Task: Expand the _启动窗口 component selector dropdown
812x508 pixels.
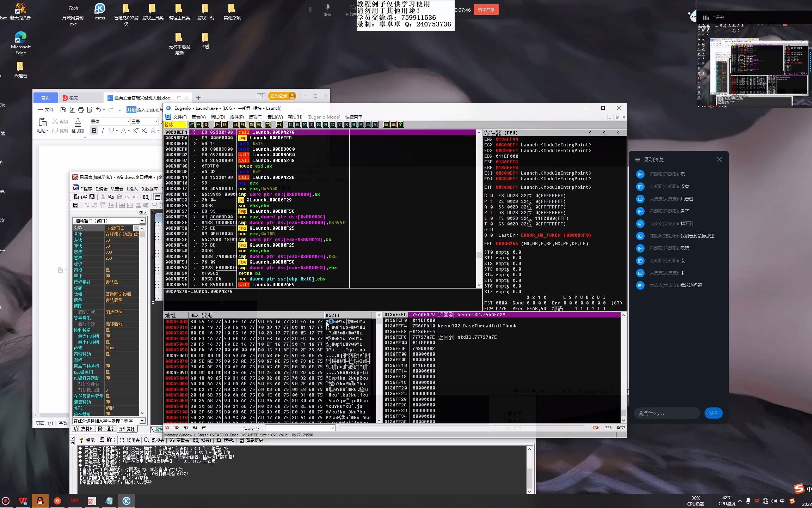Action: click(x=142, y=221)
